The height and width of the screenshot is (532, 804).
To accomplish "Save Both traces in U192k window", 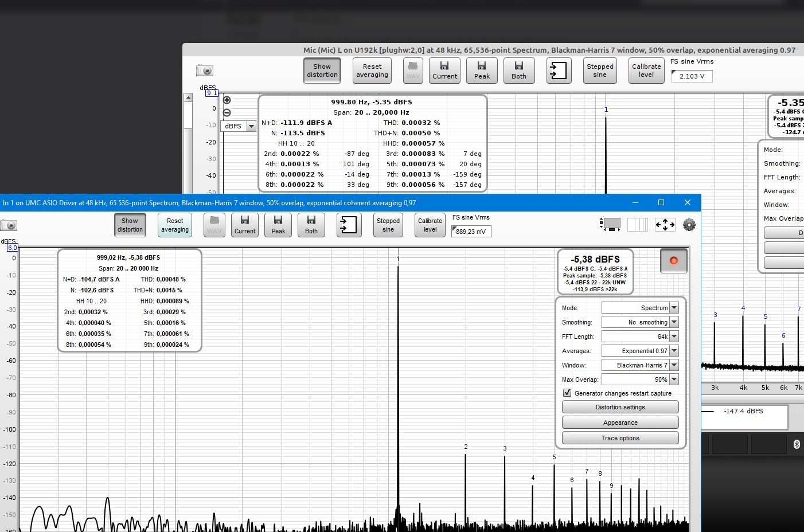I will point(519,71).
